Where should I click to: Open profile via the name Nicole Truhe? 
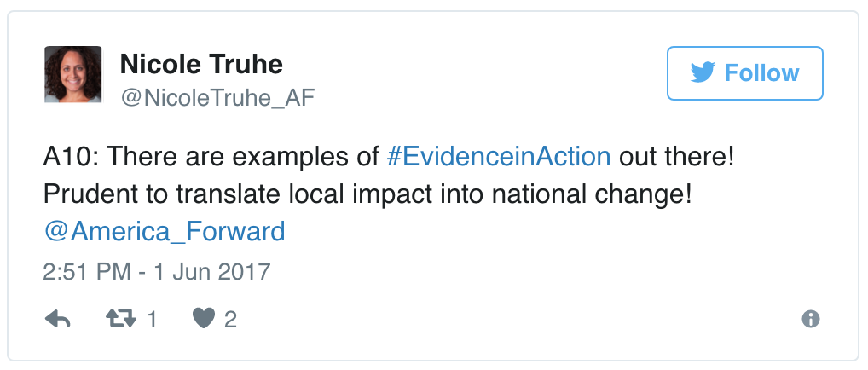[201, 63]
